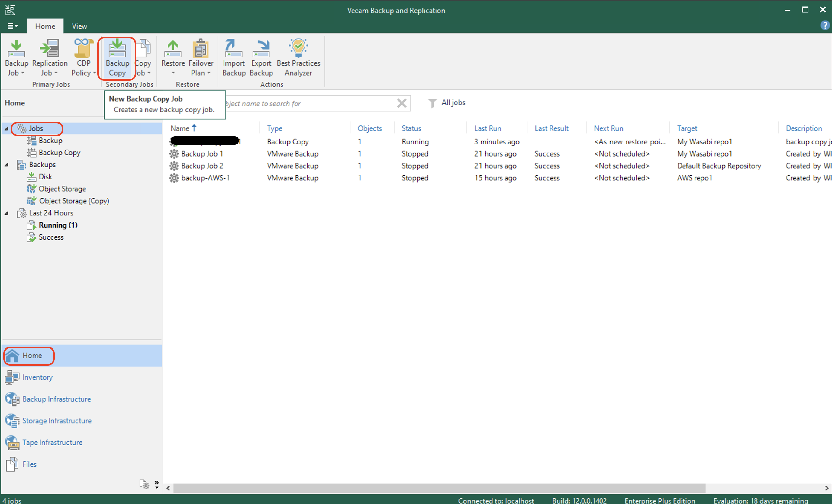This screenshot has width=832, height=504.
Task: Click the Restore ribbon icon
Action: (x=173, y=49)
